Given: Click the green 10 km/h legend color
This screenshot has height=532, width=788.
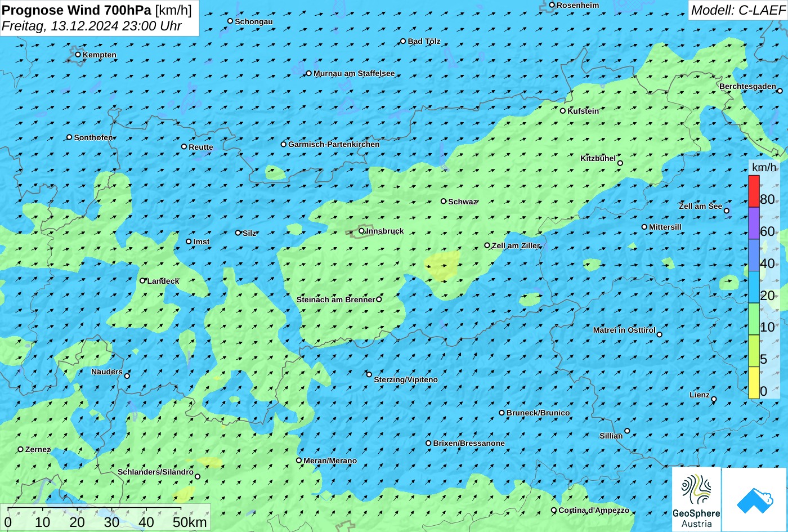Looking at the screenshot, I should (x=754, y=319).
